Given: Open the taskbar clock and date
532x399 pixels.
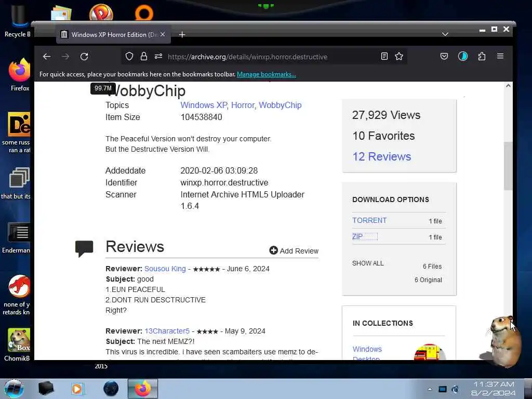Looking at the screenshot, I should 494,389.
